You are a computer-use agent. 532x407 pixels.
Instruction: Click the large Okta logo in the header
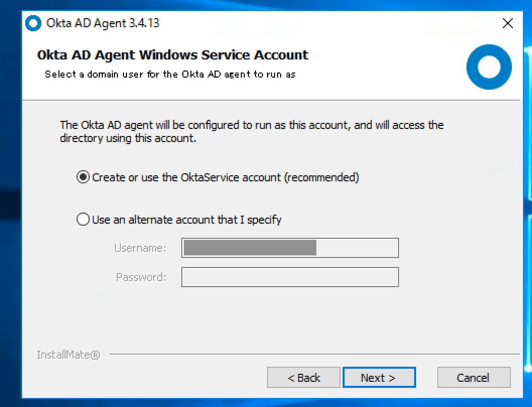pyautogui.click(x=489, y=66)
